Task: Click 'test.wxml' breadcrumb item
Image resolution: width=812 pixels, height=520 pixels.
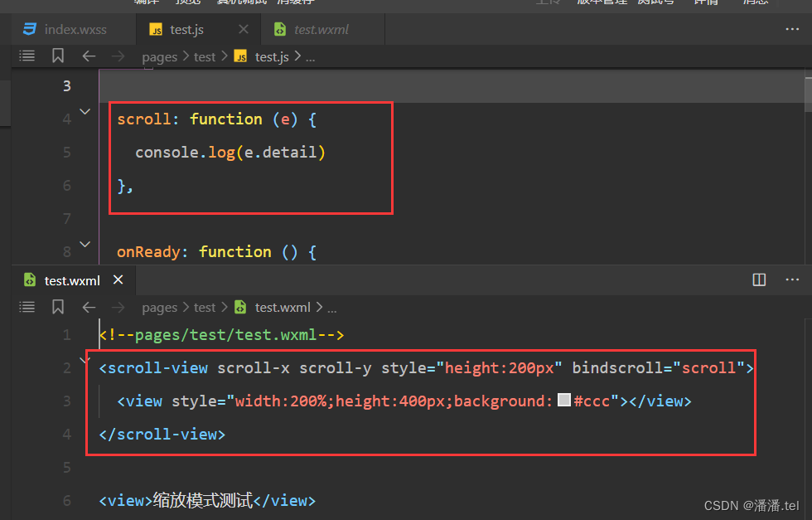Action: pyautogui.click(x=283, y=308)
